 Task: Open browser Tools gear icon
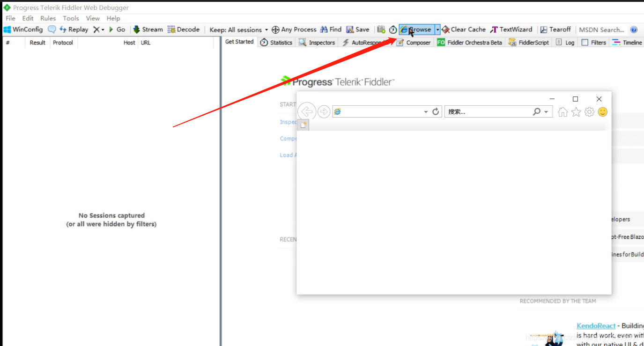[590, 112]
